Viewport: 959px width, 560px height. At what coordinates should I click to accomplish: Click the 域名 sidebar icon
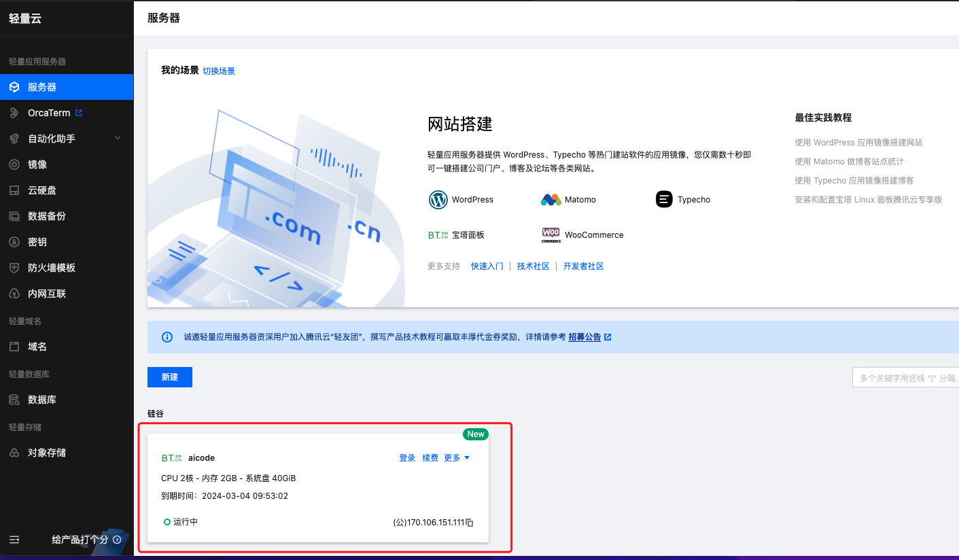point(14,347)
